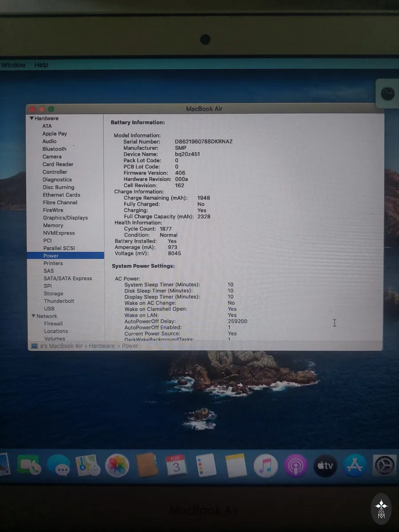Show Storage information
Image resolution: width=399 pixels, height=532 pixels.
point(54,293)
